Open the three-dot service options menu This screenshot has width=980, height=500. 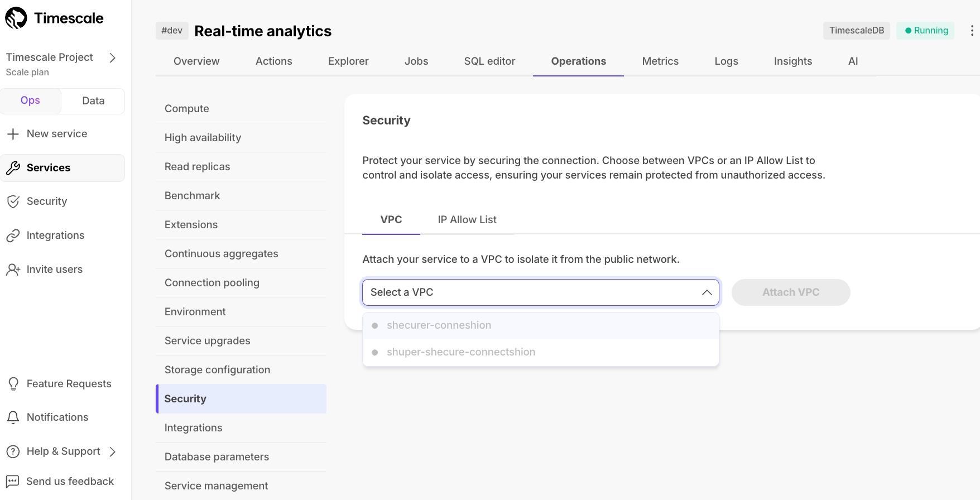[x=972, y=31]
